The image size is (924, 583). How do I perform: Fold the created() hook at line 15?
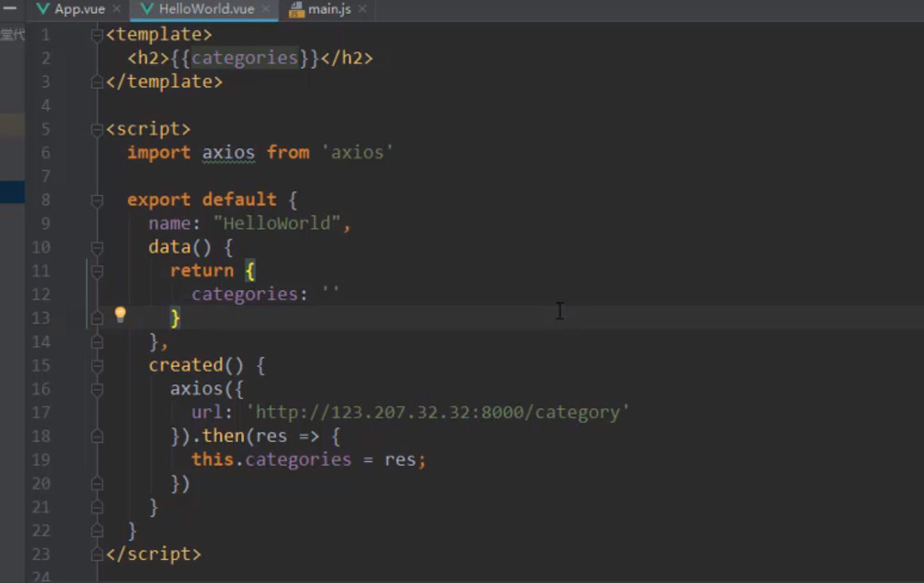97,366
